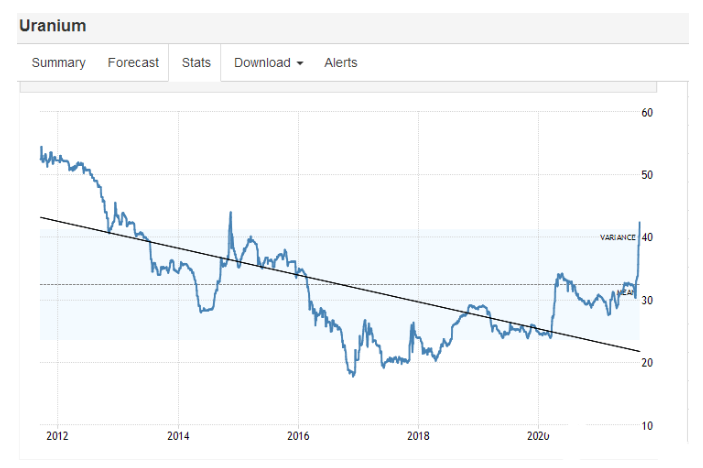Switch to the Forecast tab
This screenshot has width=703, height=468.
pyautogui.click(x=133, y=62)
